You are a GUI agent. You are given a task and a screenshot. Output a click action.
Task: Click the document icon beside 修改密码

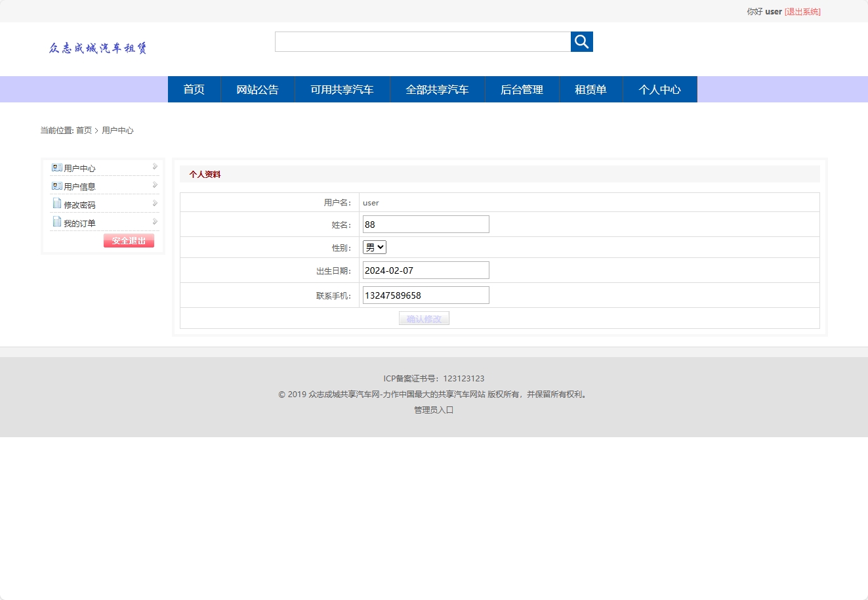tap(56, 203)
